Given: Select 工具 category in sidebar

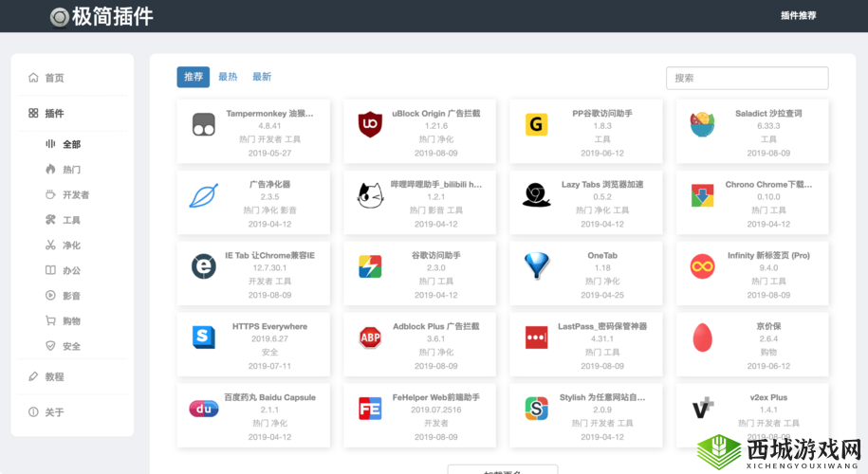Looking at the screenshot, I should [x=72, y=220].
